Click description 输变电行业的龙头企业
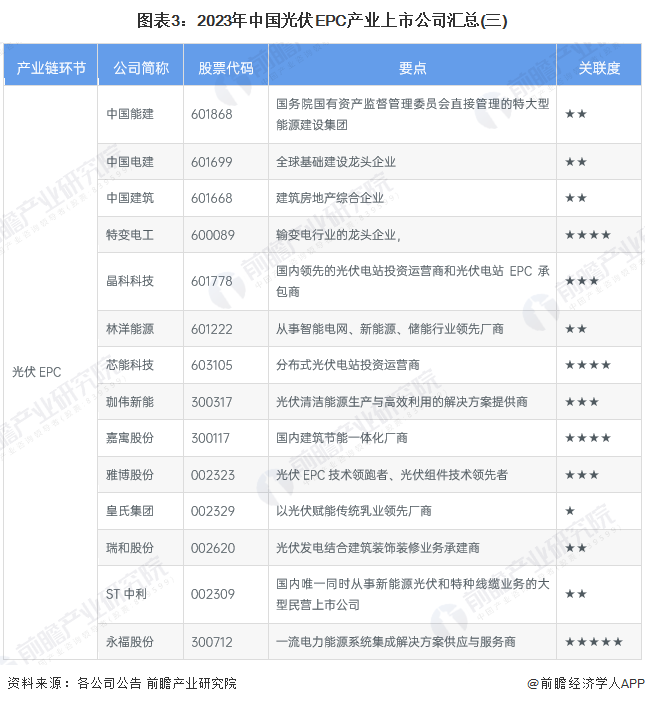Screen dimensions: 645x704 click(x=338, y=235)
